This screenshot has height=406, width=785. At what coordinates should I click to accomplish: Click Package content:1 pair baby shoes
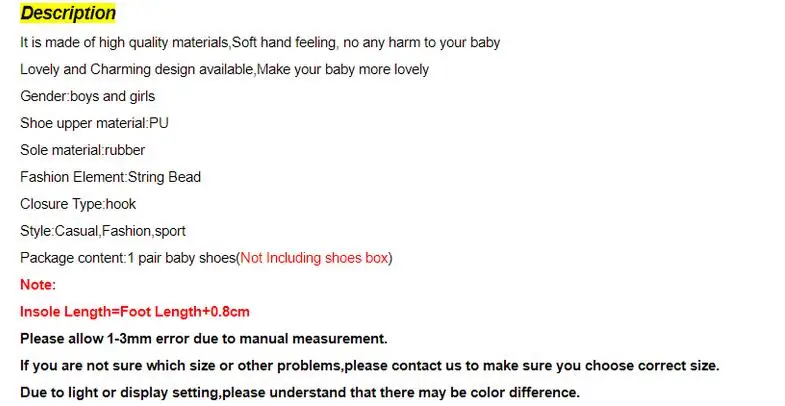128,258
